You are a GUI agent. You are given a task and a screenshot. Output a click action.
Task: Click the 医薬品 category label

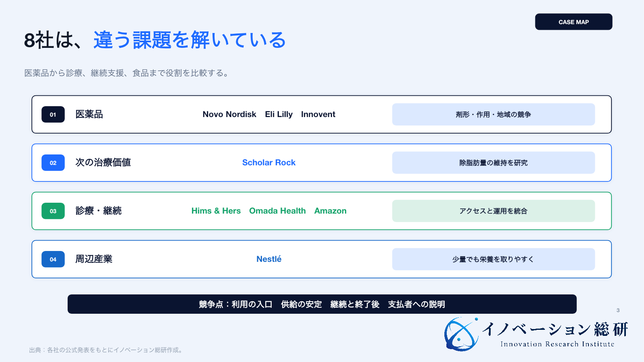coord(89,114)
